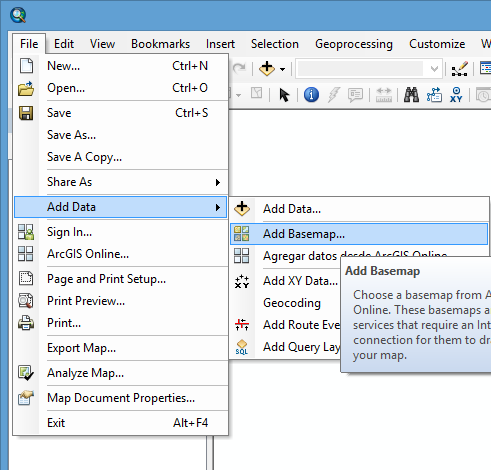Open the Selection menu
The width and height of the screenshot is (491, 470).
click(x=275, y=44)
